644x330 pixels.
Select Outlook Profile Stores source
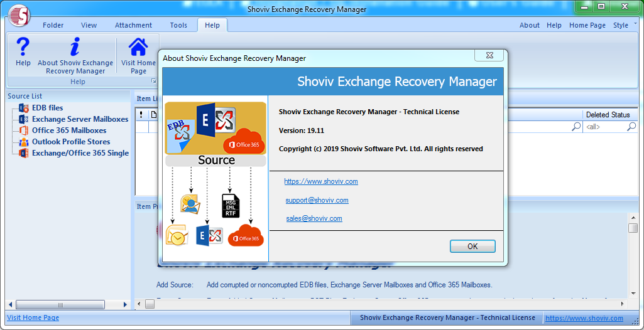[71, 142]
